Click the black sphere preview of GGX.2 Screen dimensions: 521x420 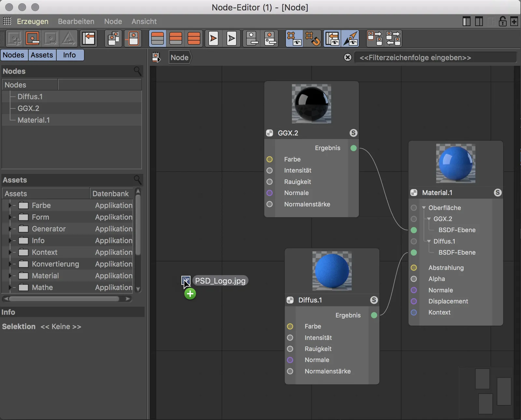(311, 104)
